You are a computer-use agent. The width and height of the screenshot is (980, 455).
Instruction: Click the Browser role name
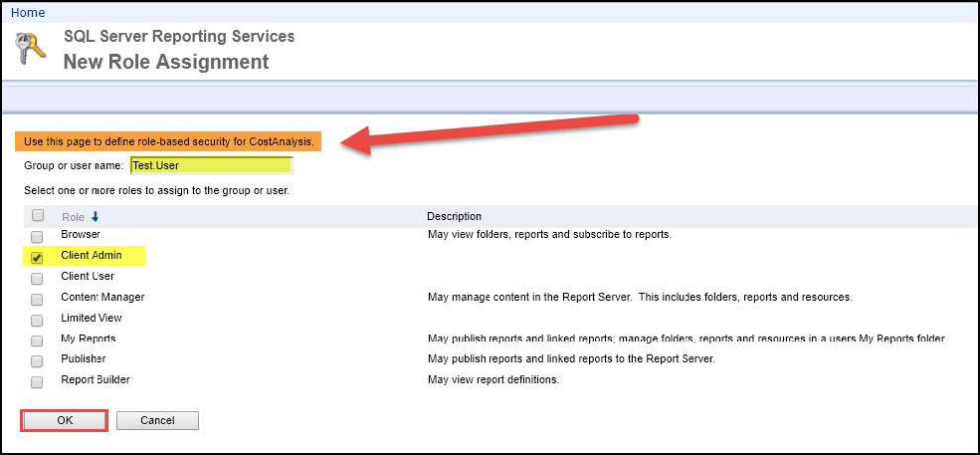(x=81, y=235)
